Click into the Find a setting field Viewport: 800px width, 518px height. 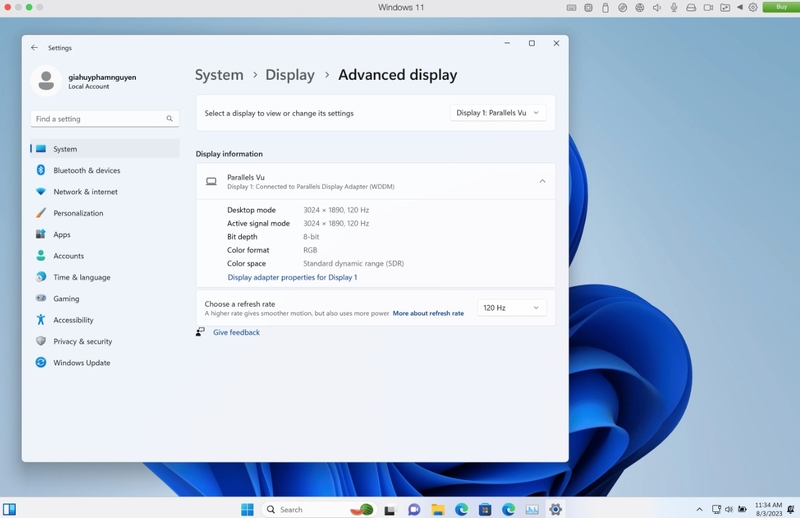105,118
